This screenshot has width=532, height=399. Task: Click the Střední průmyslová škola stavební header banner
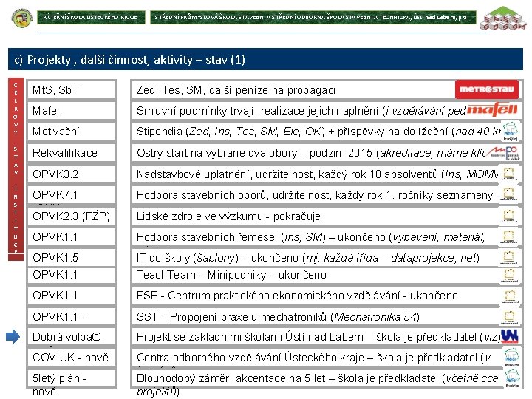(313, 17)
